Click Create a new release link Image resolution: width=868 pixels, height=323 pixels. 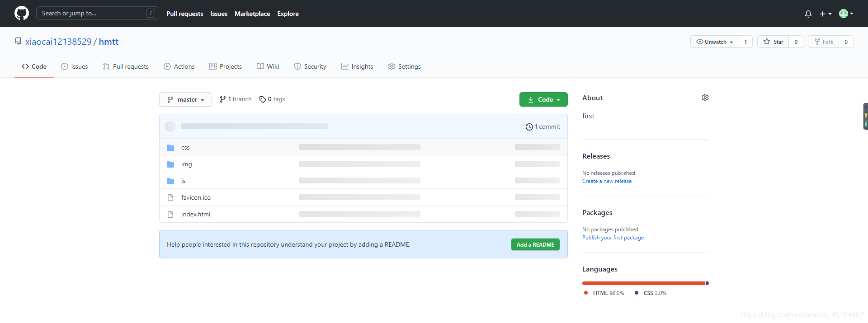pos(607,181)
